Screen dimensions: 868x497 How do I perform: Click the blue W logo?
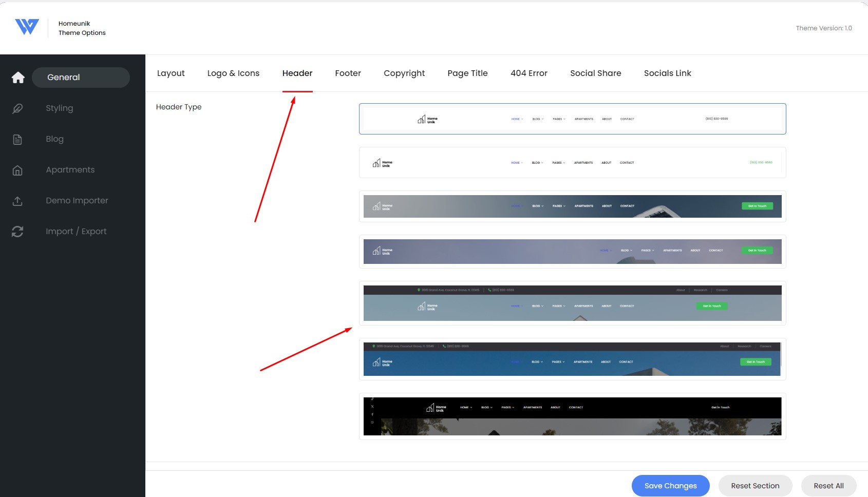pos(27,27)
